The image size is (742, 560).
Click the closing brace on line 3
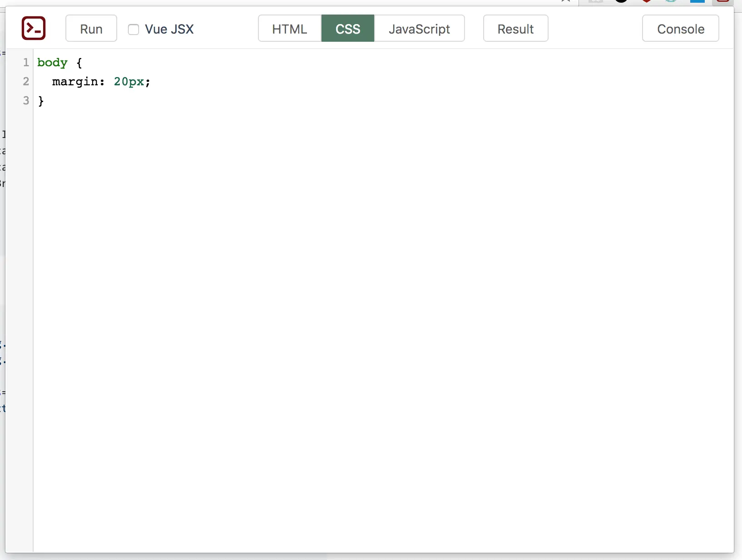(41, 101)
